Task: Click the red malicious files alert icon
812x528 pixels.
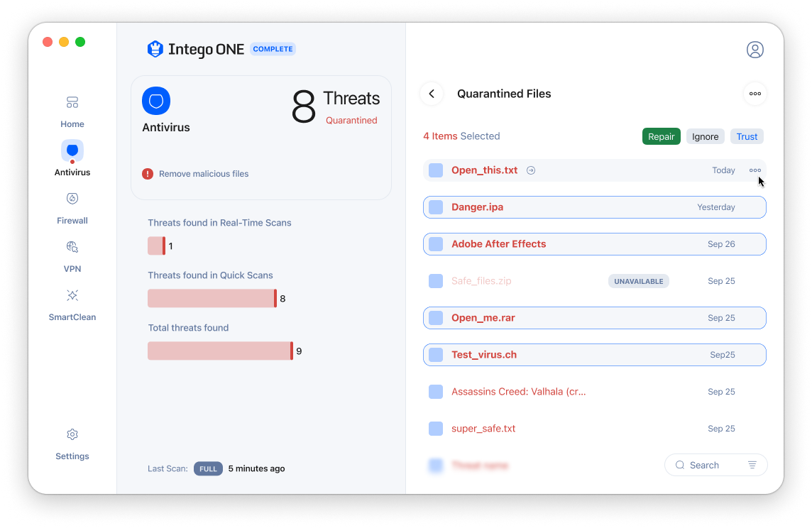Action: click(148, 174)
